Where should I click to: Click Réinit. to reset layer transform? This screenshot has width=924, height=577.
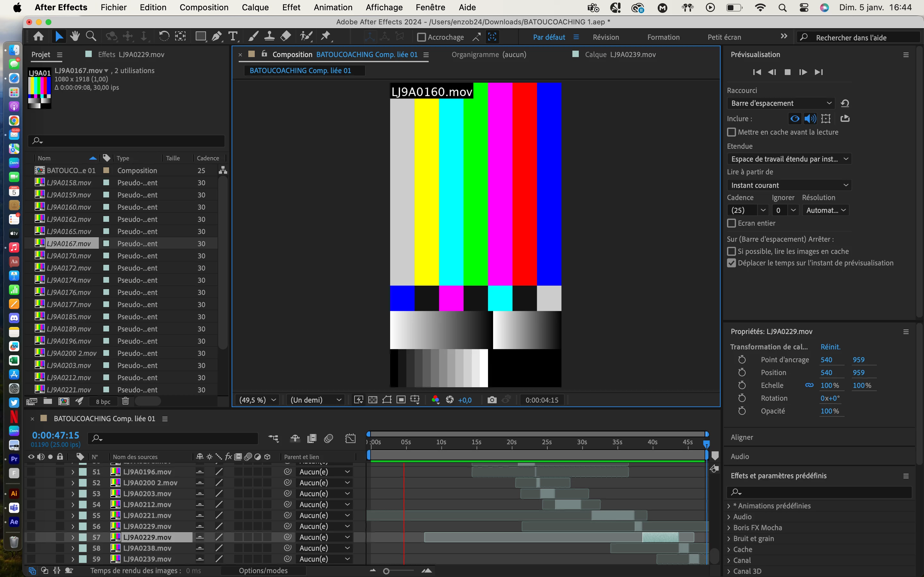coord(830,347)
